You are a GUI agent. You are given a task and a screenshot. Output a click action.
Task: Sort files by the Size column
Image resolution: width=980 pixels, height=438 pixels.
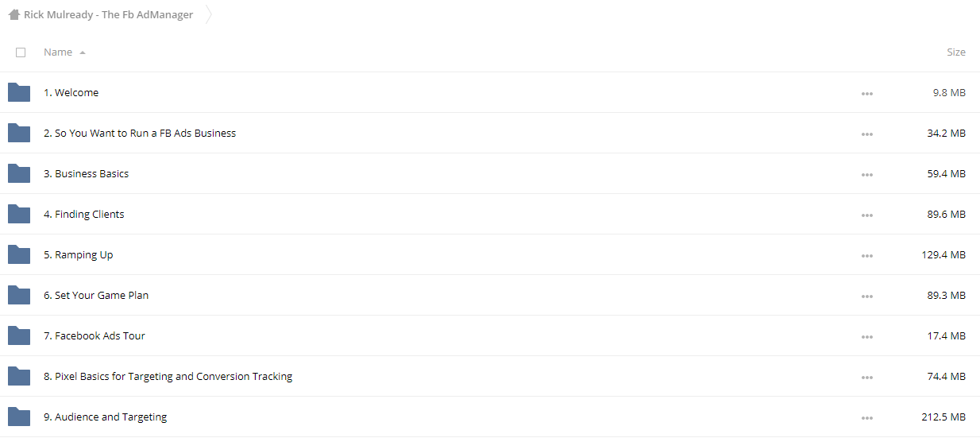point(956,52)
